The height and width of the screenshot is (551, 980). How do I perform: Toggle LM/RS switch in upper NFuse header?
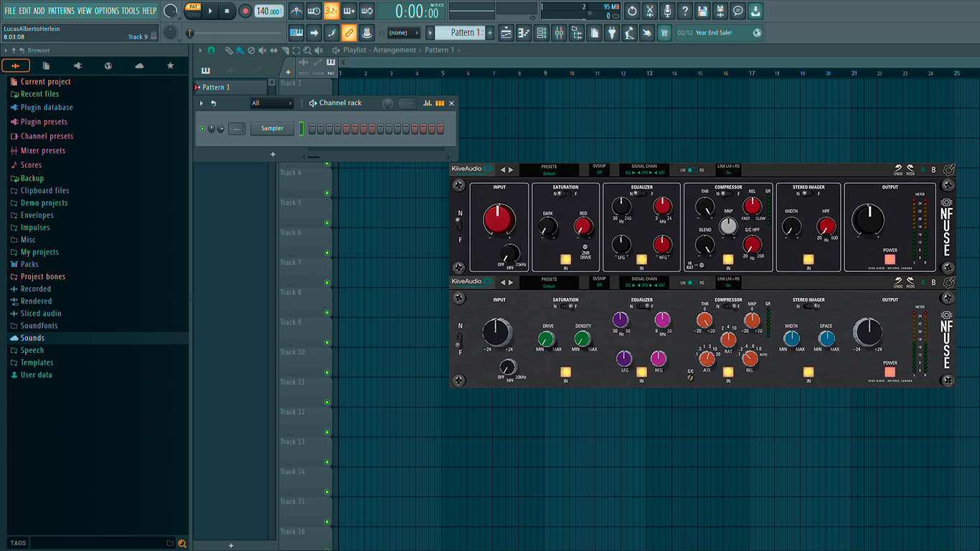692,171
